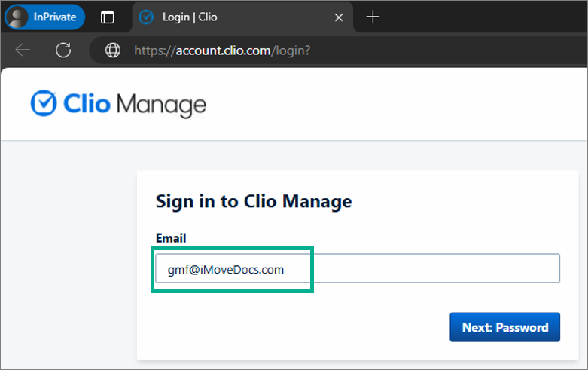The height and width of the screenshot is (370, 588).
Task: Click the /login? path in the URL
Action: pyautogui.click(x=291, y=50)
